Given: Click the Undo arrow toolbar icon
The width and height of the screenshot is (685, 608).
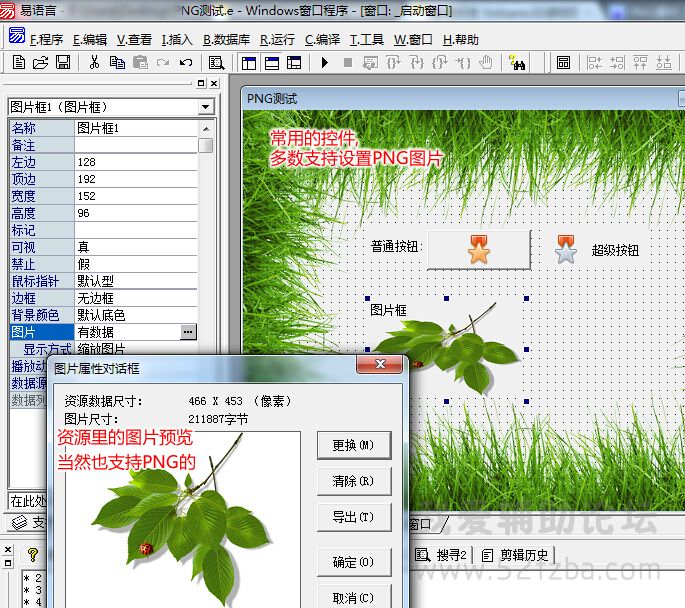Looking at the screenshot, I should [185, 62].
